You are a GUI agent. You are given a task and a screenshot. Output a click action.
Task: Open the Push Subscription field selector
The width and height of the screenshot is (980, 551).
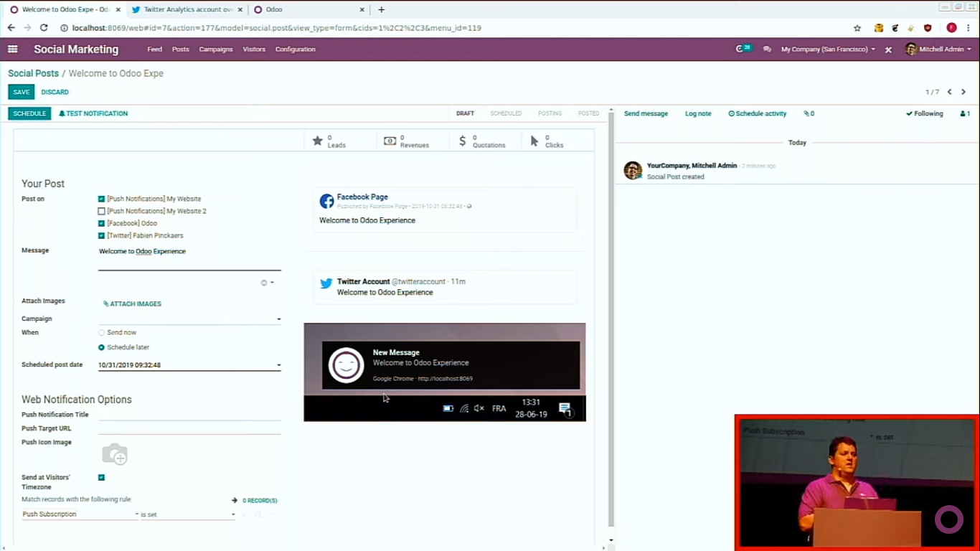click(80, 514)
